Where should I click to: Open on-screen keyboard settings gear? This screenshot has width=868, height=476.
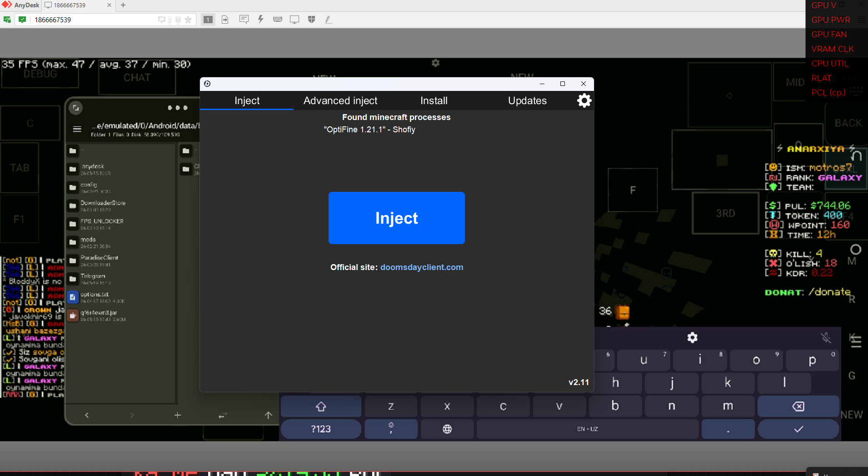tap(692, 337)
